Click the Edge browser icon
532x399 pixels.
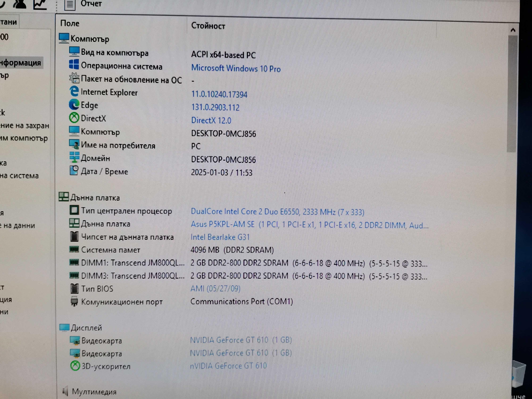(x=74, y=104)
